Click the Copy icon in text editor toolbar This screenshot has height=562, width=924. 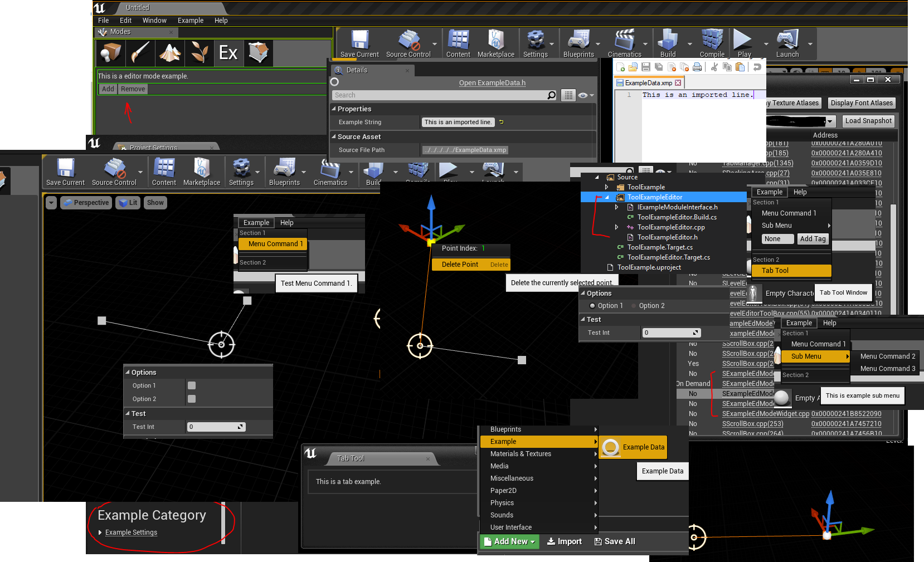727,67
